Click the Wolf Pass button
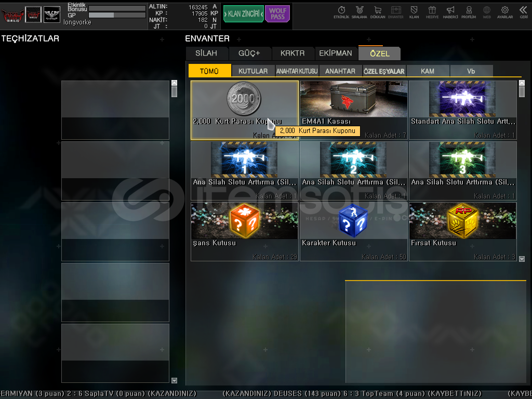This screenshot has width=532, height=399. [x=277, y=14]
